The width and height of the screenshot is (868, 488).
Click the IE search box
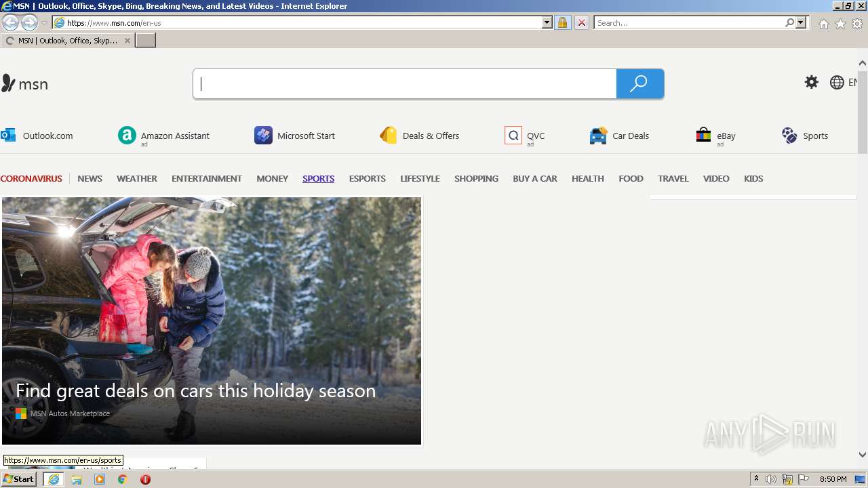pos(689,22)
